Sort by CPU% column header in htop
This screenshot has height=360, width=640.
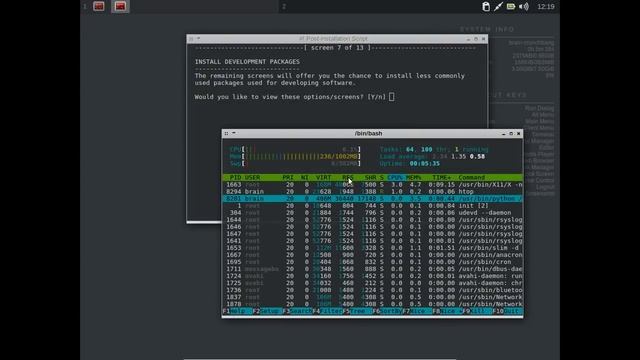click(x=395, y=178)
